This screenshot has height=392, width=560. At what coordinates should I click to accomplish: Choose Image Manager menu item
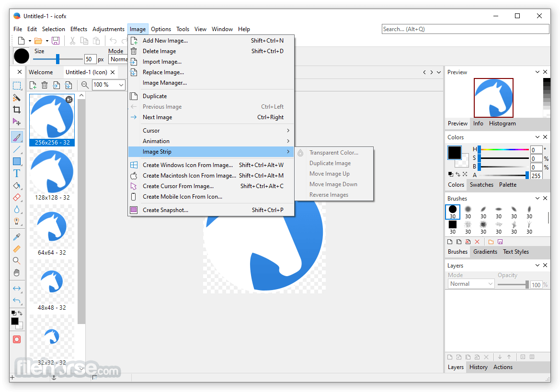211,83
